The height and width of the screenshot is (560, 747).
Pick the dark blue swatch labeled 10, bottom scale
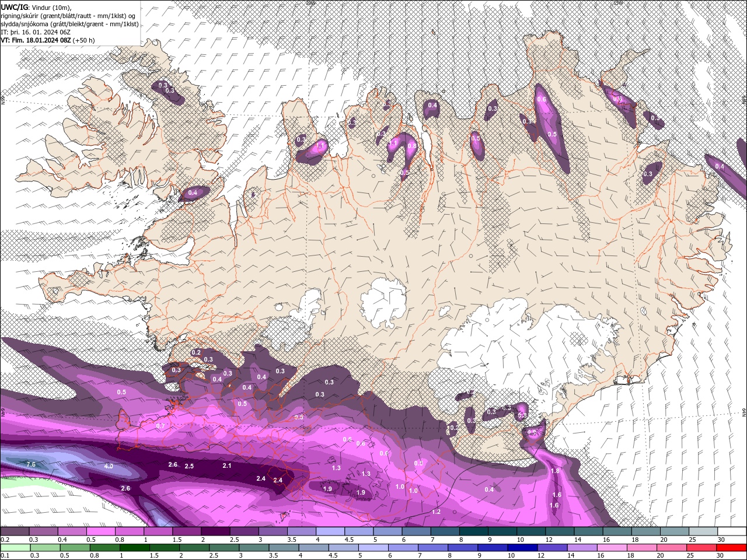point(522,548)
